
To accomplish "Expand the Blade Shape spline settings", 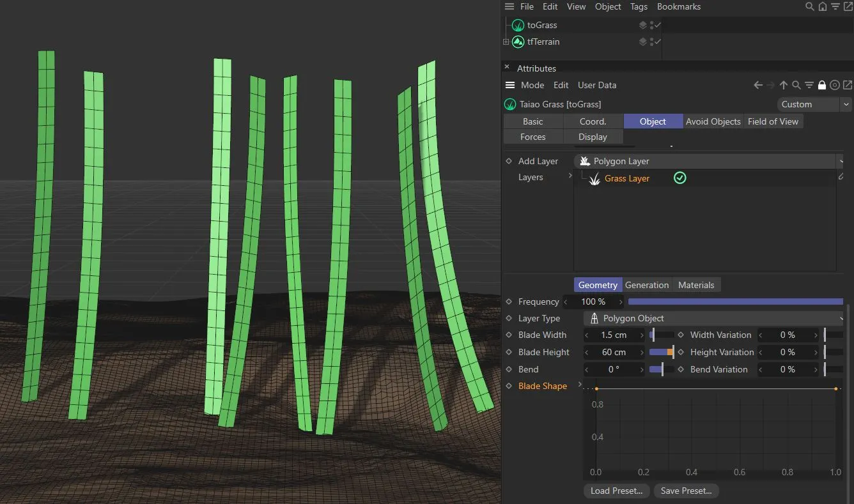I will 580,385.
